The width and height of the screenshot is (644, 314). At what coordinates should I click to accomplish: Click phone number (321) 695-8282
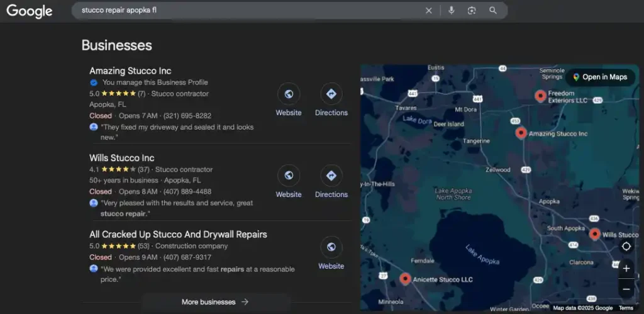pos(187,116)
